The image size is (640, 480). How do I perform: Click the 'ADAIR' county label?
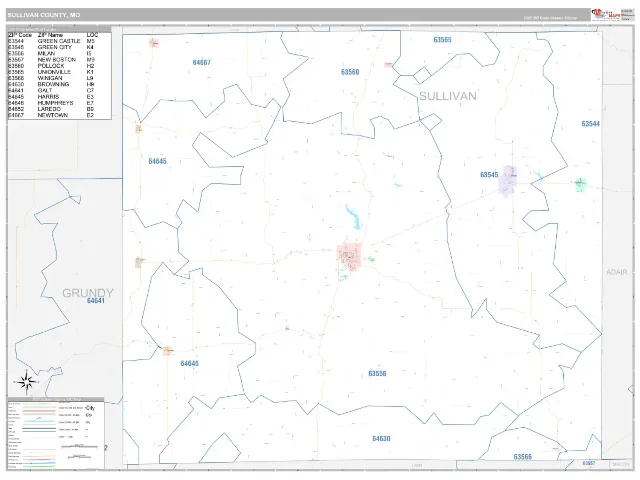click(616, 272)
